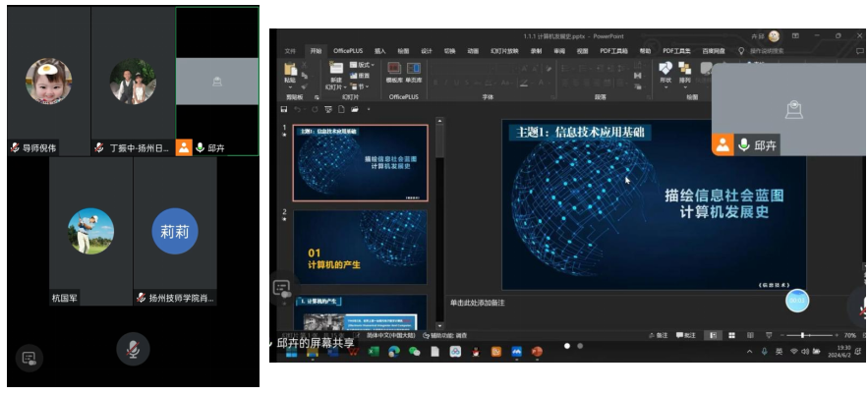Open the Section (节) dropdown

[x=358, y=86]
